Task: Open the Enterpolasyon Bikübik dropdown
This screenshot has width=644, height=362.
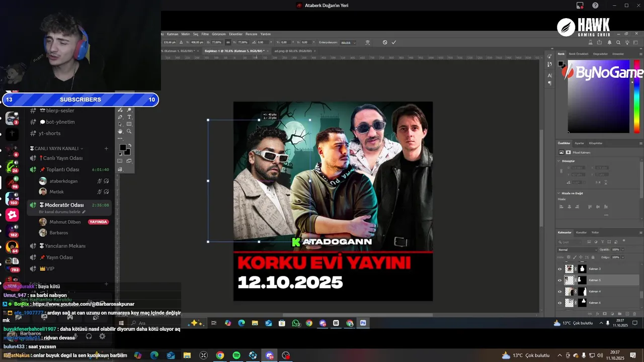Action: pyautogui.click(x=349, y=43)
